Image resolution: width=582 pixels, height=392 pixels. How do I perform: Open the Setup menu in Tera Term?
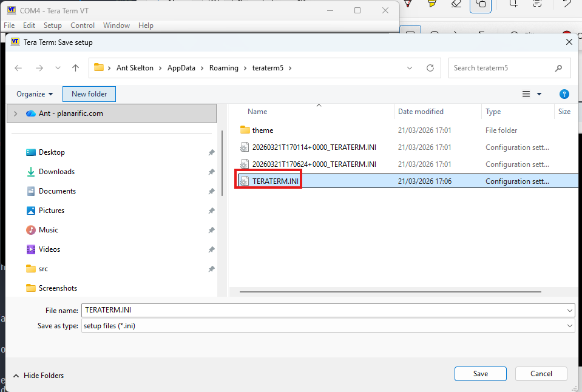click(x=52, y=25)
